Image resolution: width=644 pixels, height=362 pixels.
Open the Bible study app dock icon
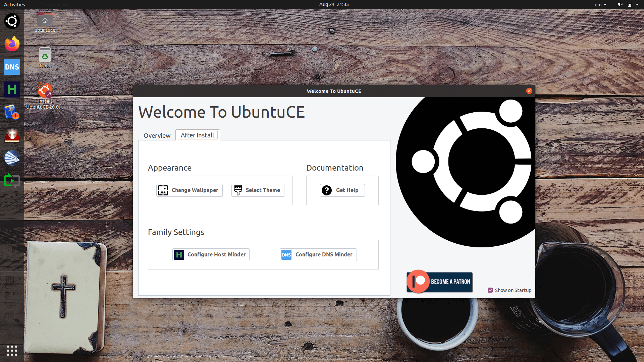pos(12,112)
